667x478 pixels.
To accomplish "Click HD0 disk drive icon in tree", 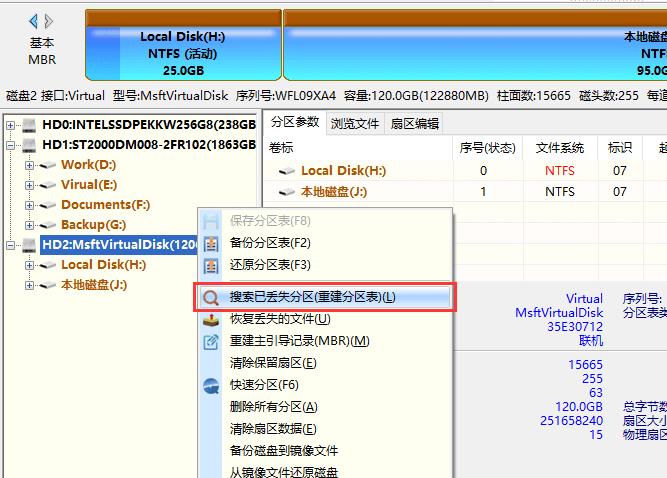I will pos(29,125).
